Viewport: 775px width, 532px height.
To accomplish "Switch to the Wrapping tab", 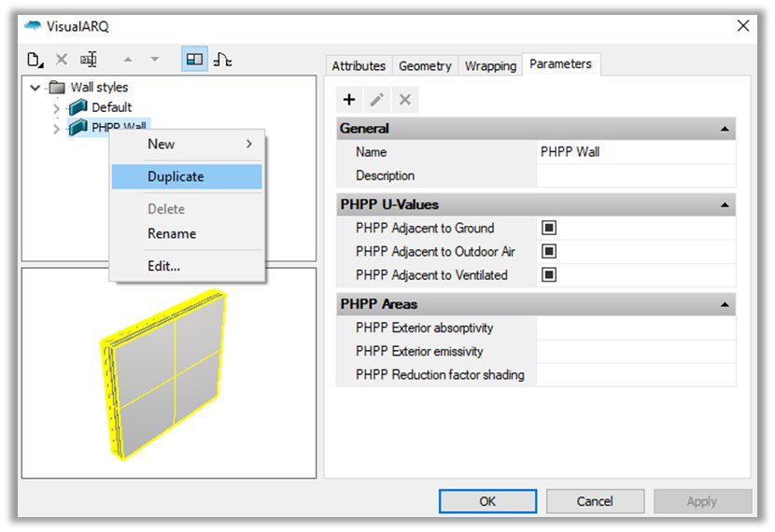I will [490, 65].
